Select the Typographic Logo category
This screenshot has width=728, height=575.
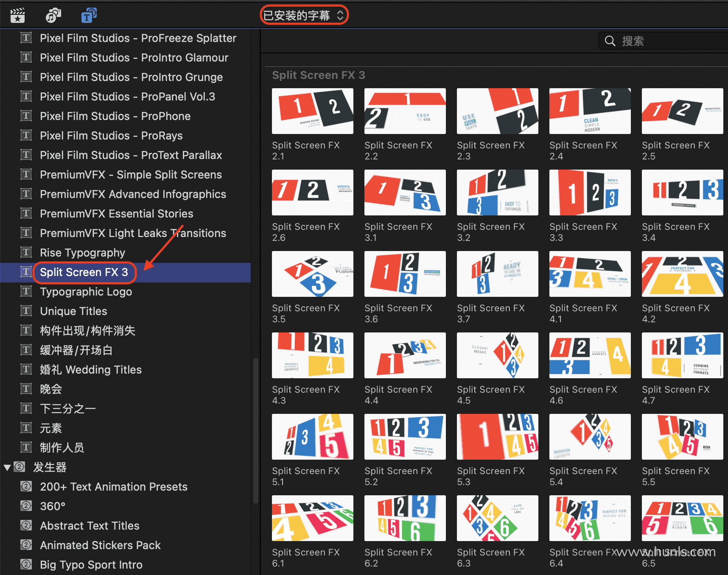click(86, 292)
